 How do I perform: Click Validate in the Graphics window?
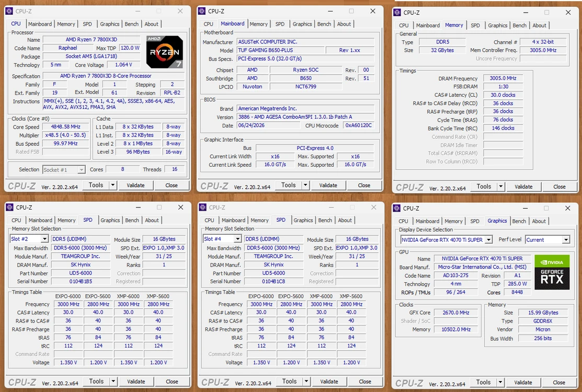click(523, 383)
